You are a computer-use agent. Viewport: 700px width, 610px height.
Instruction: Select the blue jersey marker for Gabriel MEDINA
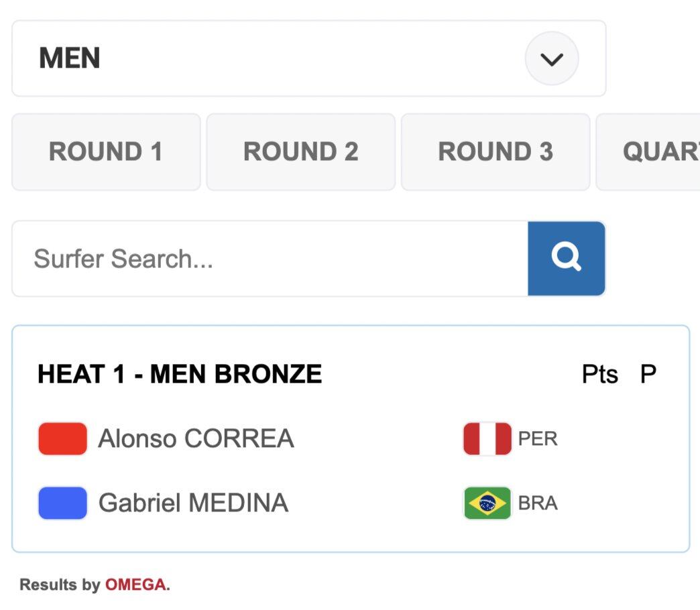pos(62,503)
